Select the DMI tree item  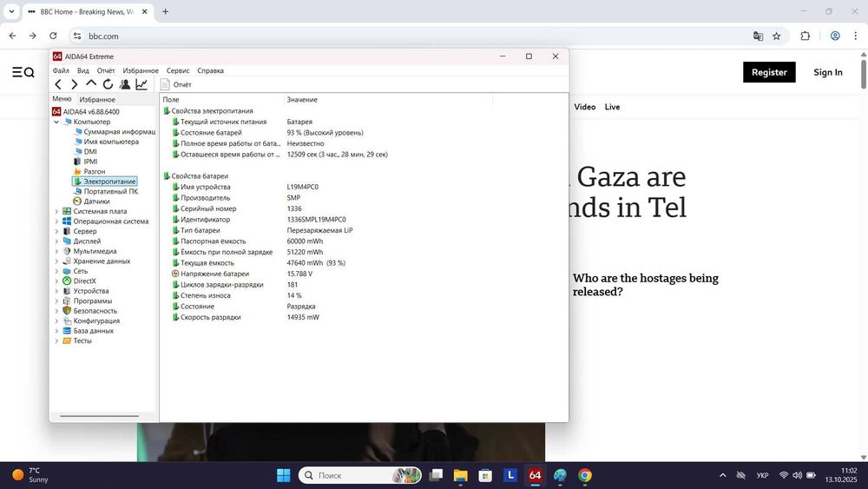coord(85,152)
